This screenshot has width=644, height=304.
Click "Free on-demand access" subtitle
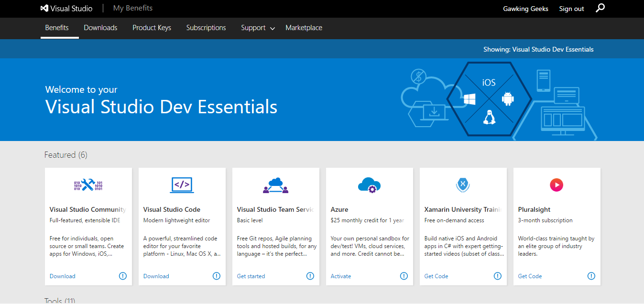pos(454,220)
